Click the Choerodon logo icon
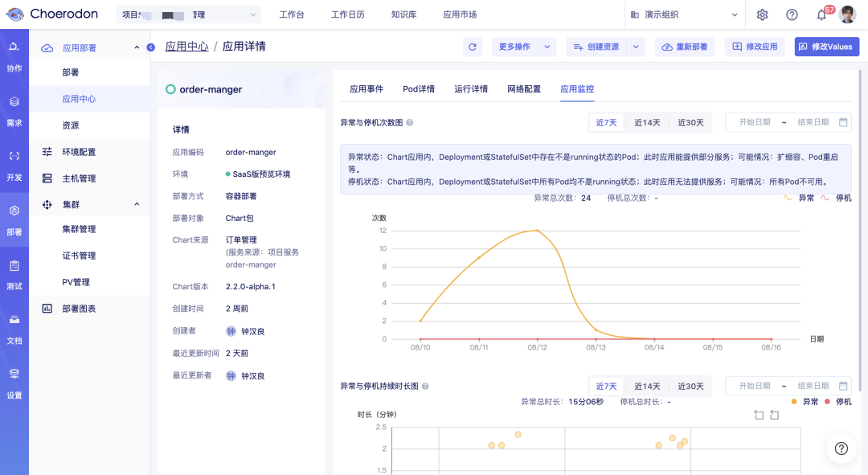 pyautogui.click(x=14, y=14)
